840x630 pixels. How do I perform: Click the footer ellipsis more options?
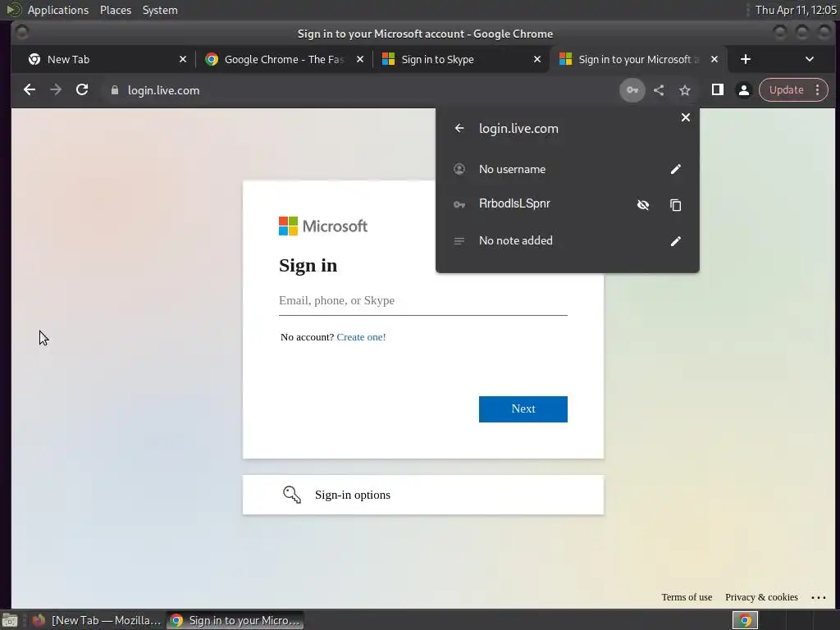click(818, 597)
